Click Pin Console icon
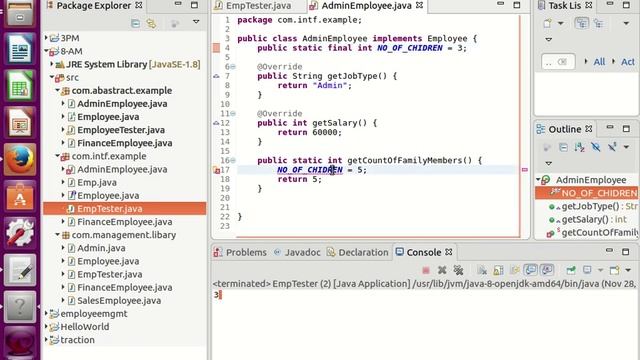 point(571,270)
